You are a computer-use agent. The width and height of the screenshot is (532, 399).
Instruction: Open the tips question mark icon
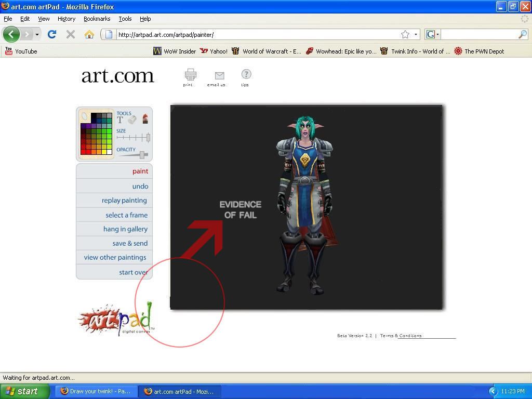246,74
